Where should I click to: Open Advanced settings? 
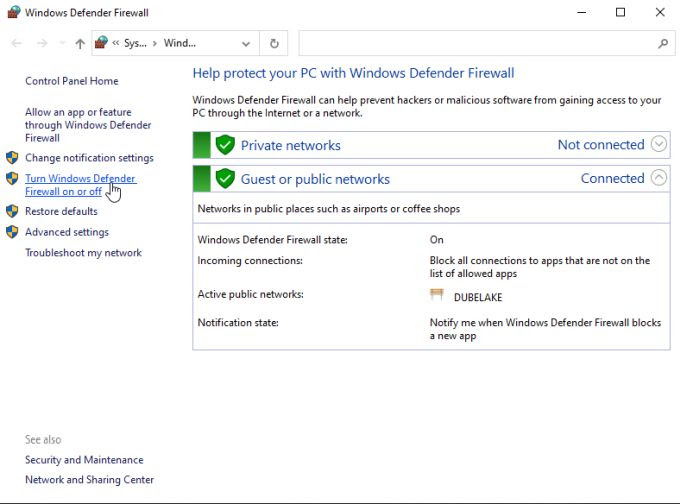66,232
